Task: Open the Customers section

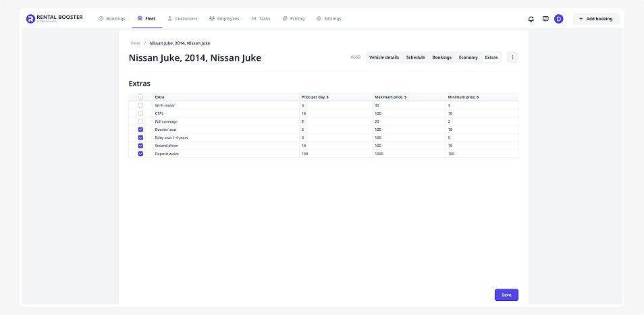Action: (182, 19)
